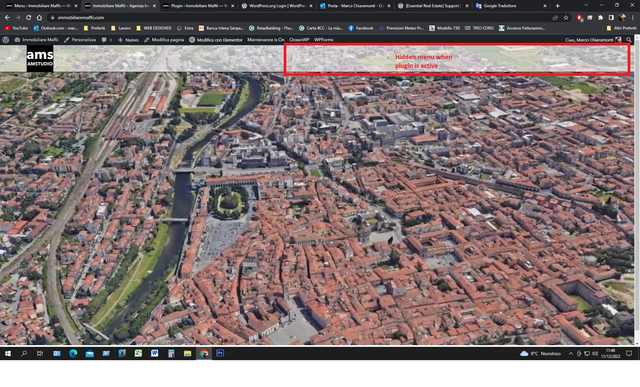Close the Google Traduttore tab
Image resolution: width=640 pixels, height=387 pixels.
pyautogui.click(x=545, y=6)
